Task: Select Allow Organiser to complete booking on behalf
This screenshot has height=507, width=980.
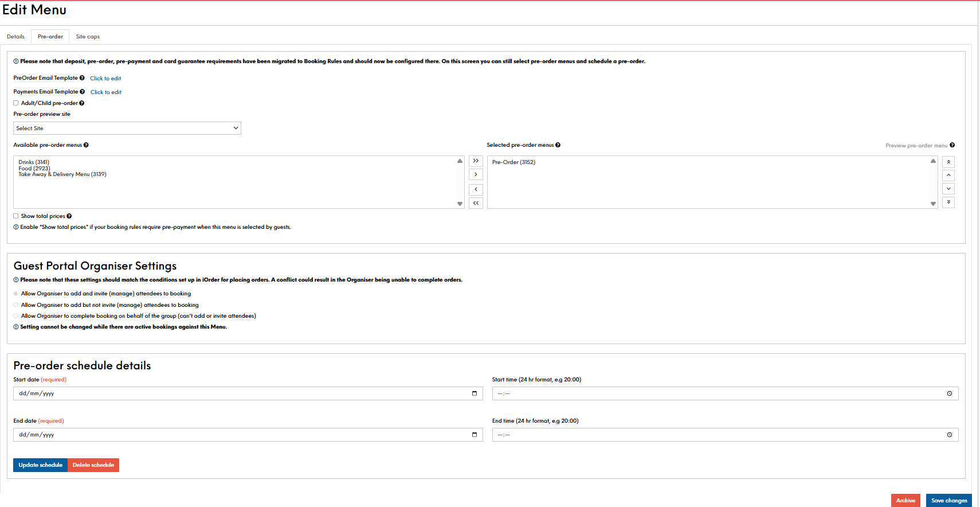Action: point(16,316)
